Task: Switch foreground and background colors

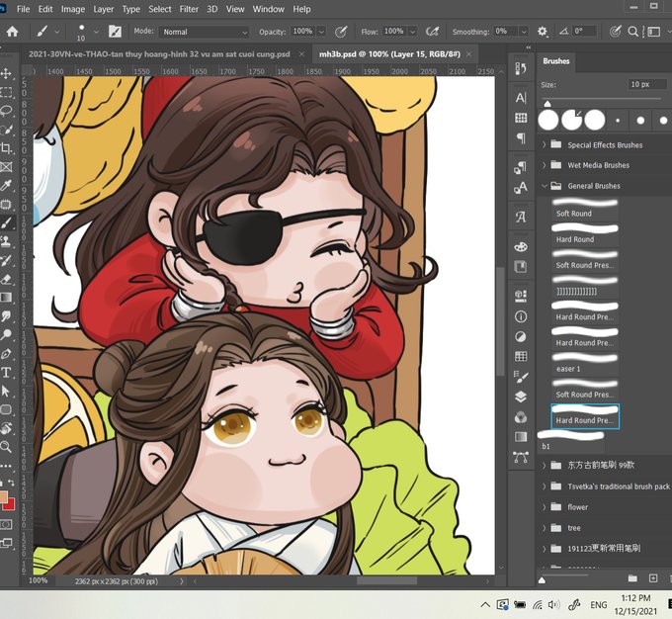Action: point(11,484)
